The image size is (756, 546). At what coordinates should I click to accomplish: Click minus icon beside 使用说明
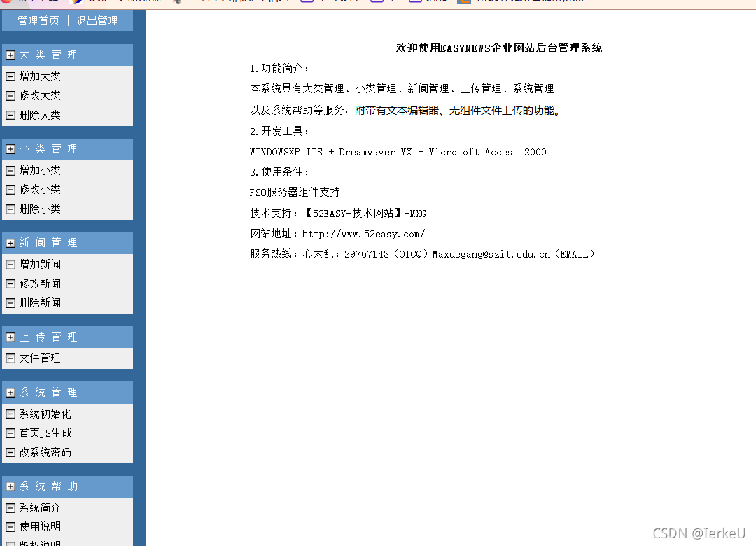point(10,526)
